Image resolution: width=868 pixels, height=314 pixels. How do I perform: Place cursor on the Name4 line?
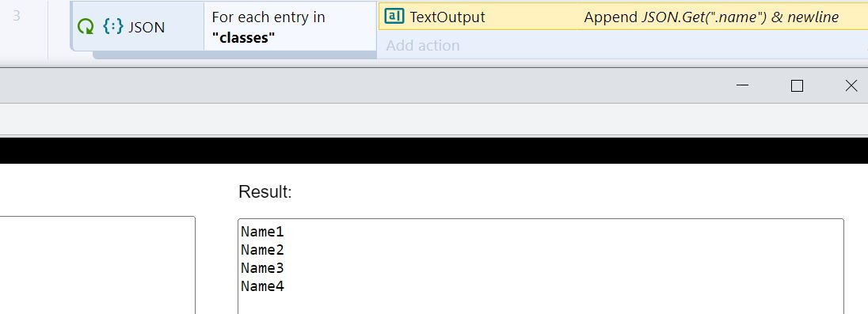point(262,286)
